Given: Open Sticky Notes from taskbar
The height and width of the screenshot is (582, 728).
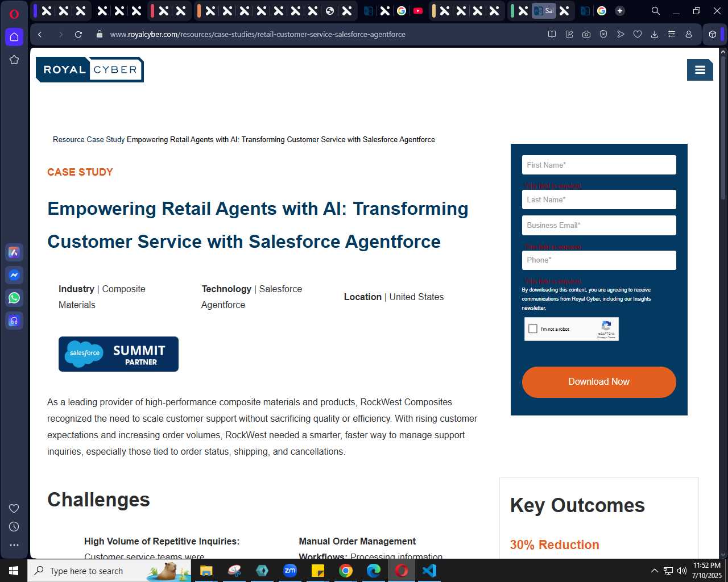Looking at the screenshot, I should click(318, 571).
